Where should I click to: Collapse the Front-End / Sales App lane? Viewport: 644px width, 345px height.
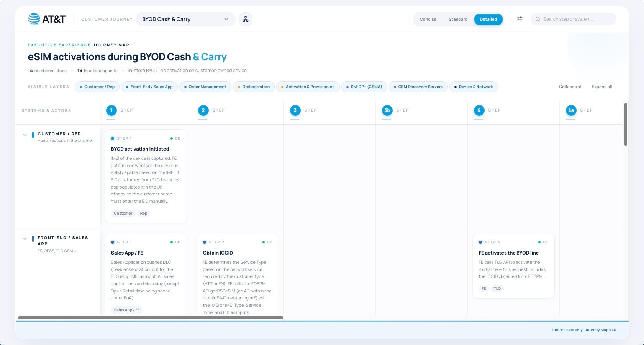(25, 239)
